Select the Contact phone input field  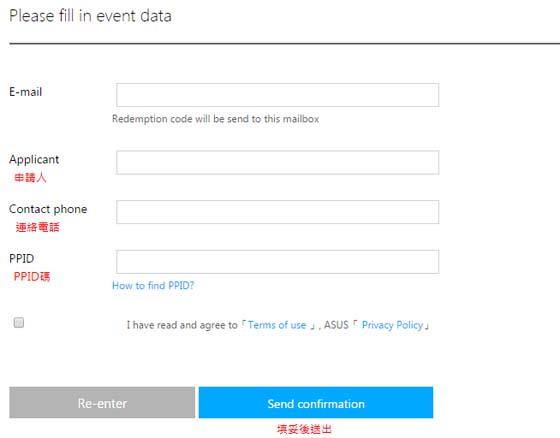[278, 212]
